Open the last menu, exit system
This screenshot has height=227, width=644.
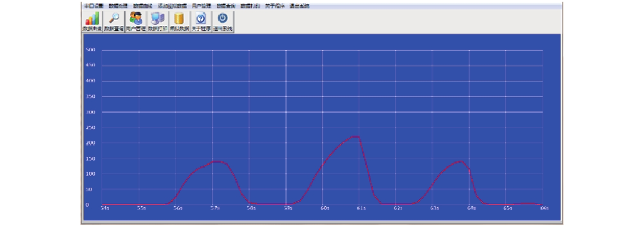[x=300, y=6]
